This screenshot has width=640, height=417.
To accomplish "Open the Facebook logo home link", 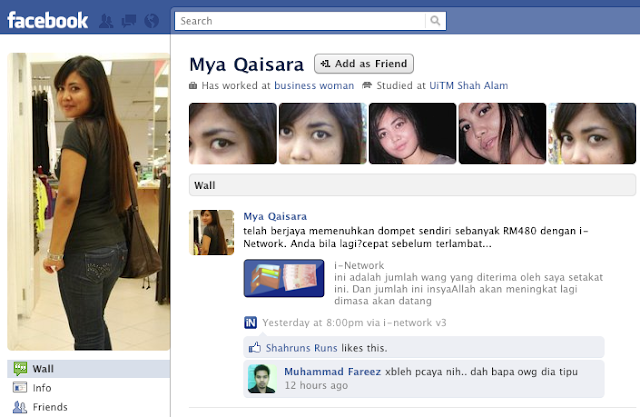I will (47, 20).
